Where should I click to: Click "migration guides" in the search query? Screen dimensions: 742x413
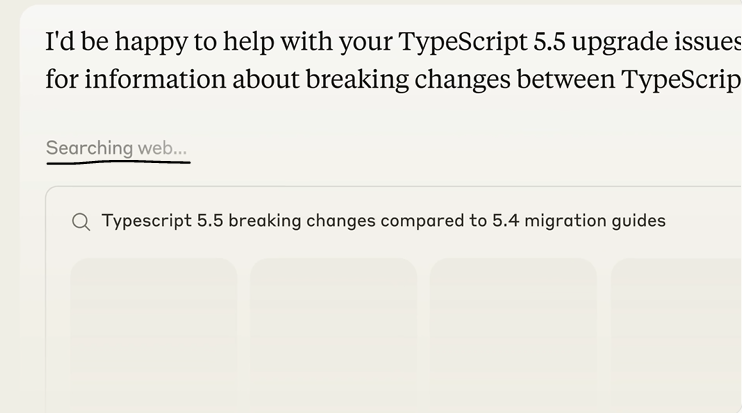pyautogui.click(x=595, y=221)
